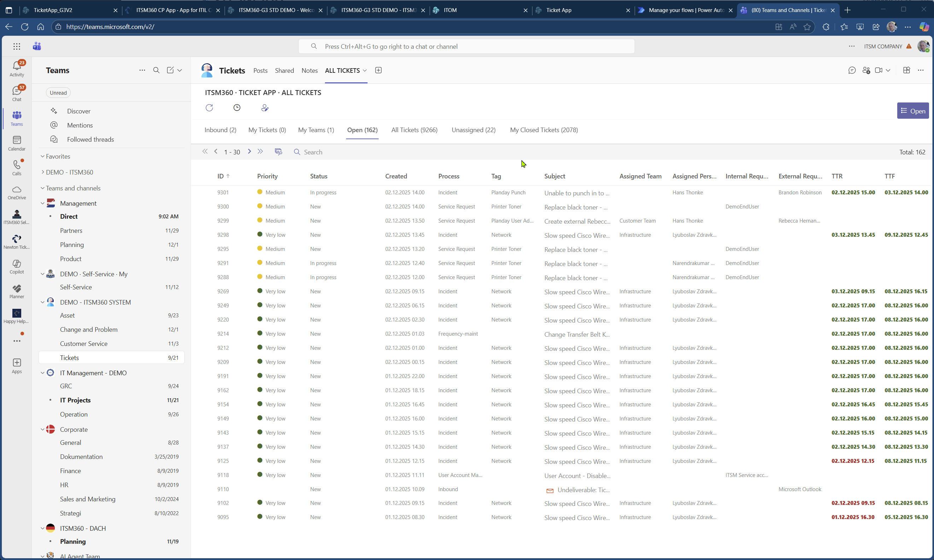This screenshot has width=934, height=560.
Task: Click the Open button
Action: 912,111
